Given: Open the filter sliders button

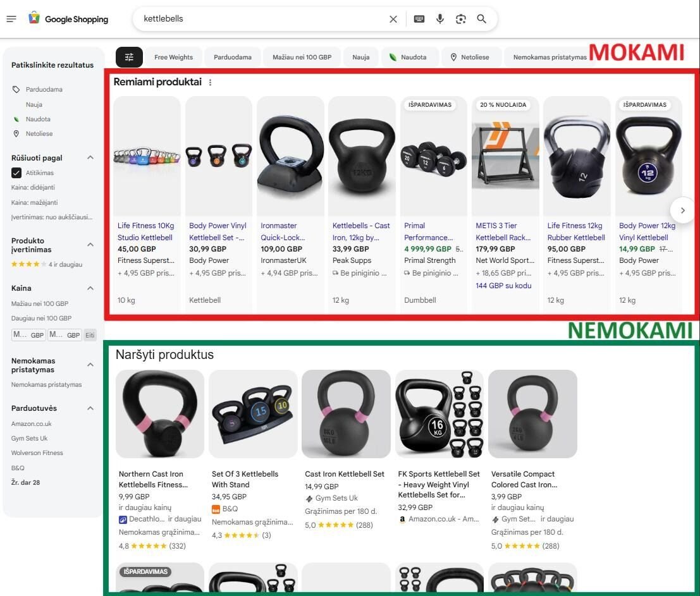Looking at the screenshot, I should pos(129,57).
